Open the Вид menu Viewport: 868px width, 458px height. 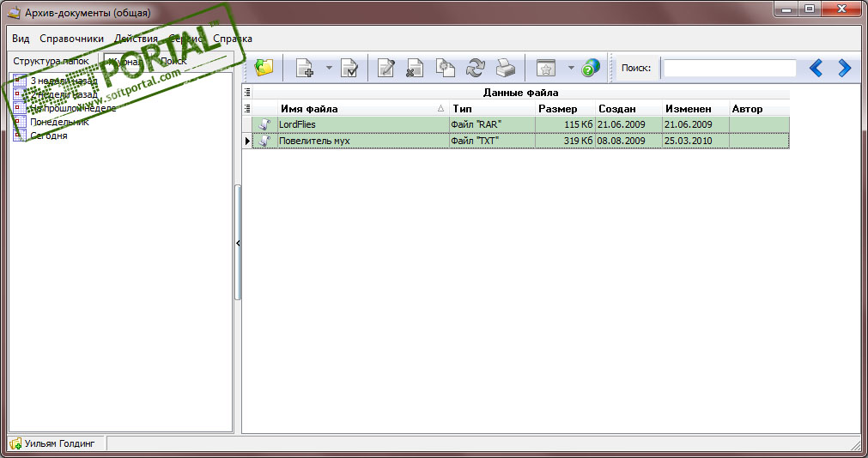[21, 39]
